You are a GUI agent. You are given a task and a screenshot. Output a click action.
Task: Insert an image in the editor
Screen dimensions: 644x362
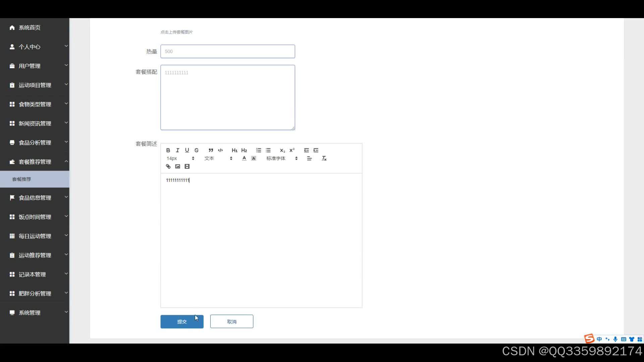click(177, 166)
